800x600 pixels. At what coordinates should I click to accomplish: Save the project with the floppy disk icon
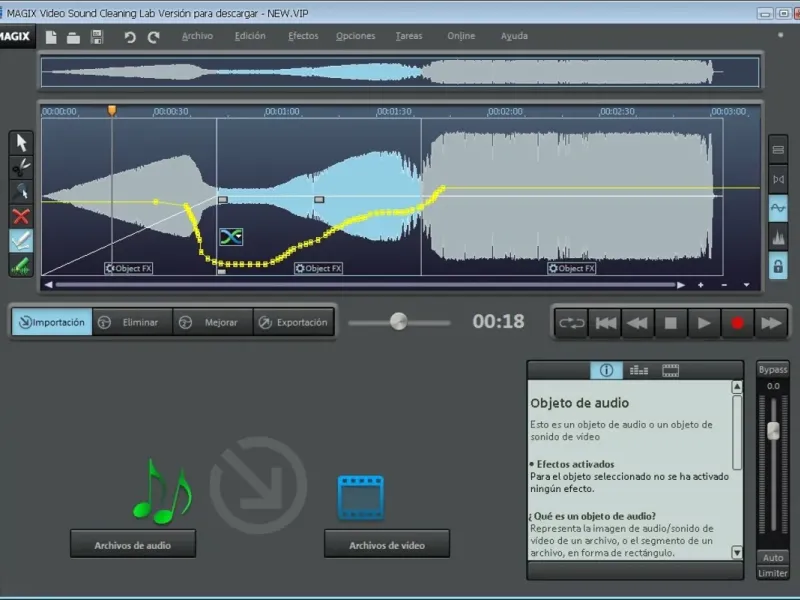point(97,37)
